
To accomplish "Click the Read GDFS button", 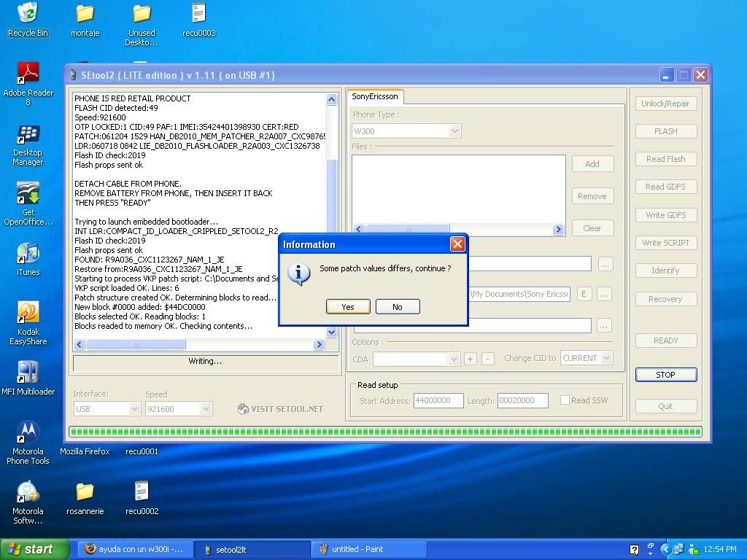I will point(665,187).
